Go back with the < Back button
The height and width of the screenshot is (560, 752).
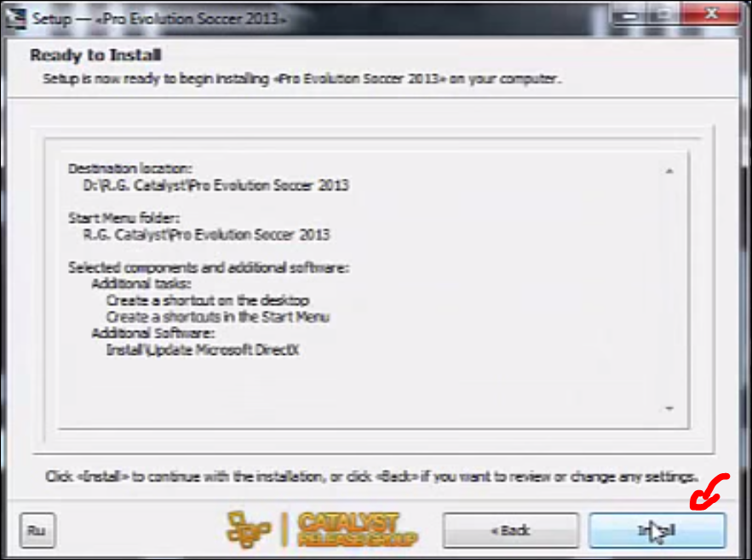(511, 530)
